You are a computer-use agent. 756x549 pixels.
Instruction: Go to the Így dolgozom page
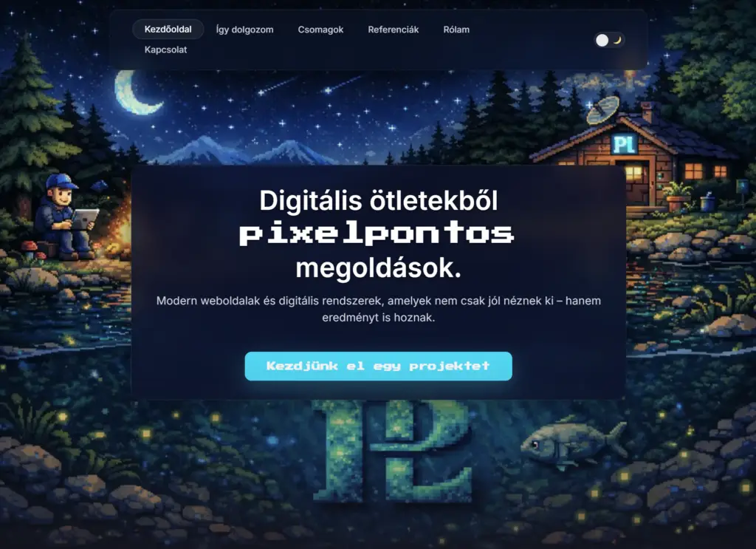click(x=245, y=30)
